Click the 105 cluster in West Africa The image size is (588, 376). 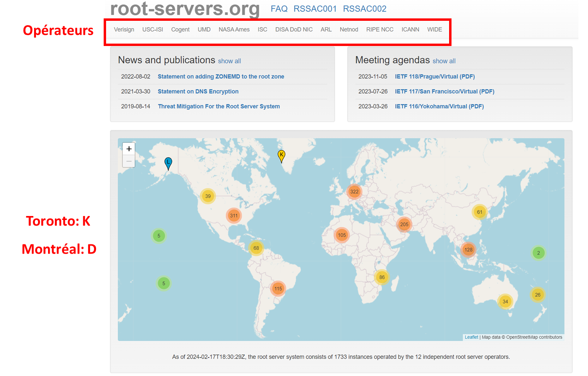342,235
